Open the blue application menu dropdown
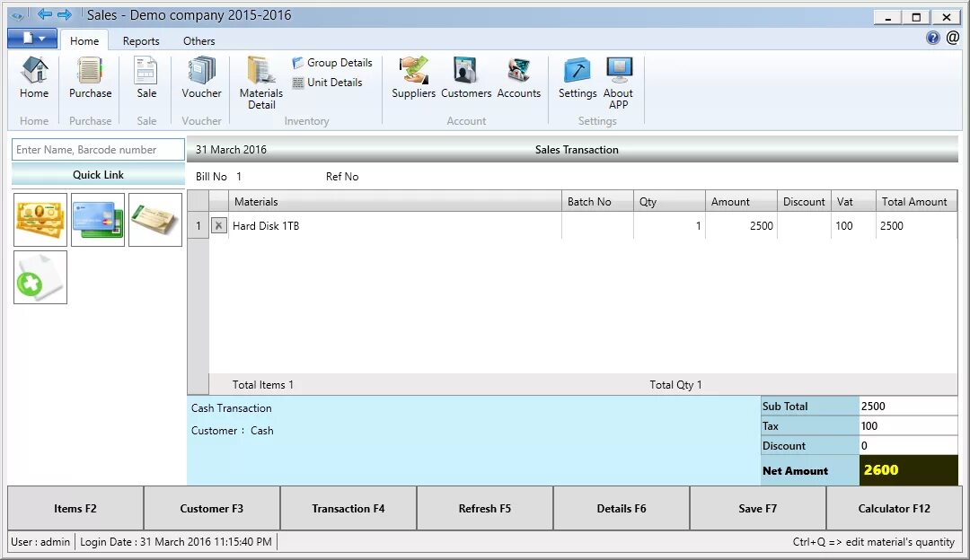 pos(32,39)
